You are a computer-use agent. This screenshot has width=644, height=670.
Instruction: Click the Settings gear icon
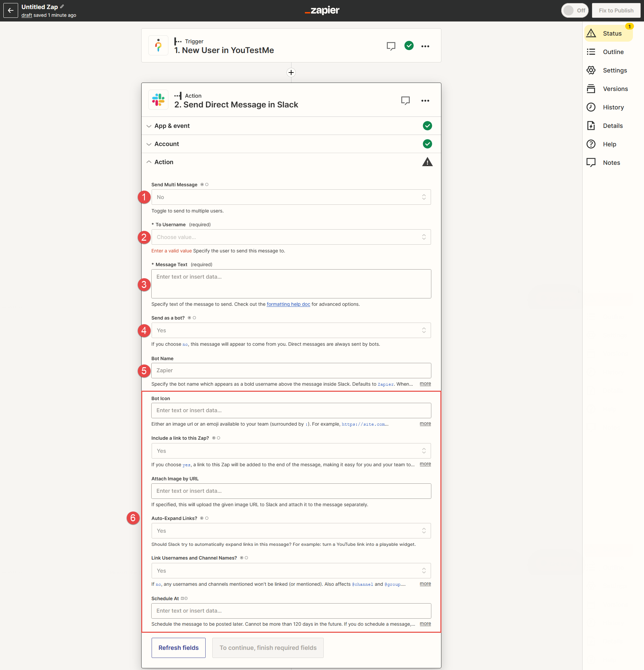[591, 70]
